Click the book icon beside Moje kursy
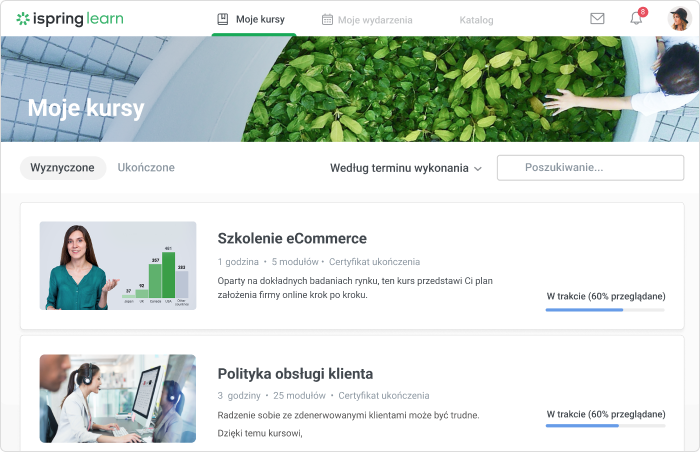Viewport: 700px width, 452px height. [x=223, y=19]
